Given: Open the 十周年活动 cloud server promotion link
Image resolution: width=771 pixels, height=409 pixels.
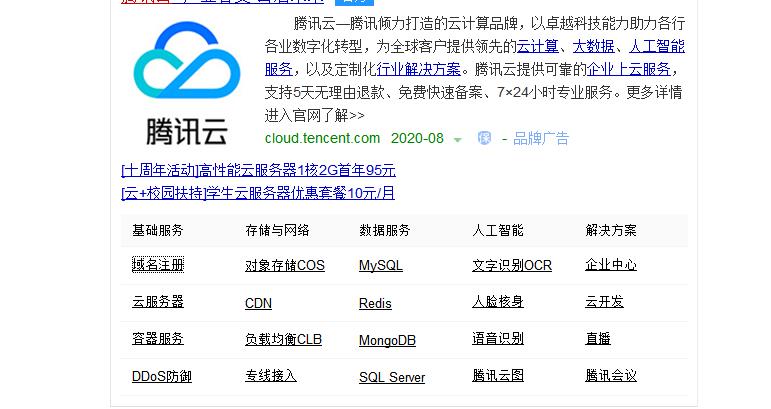Looking at the screenshot, I should click(258, 170).
